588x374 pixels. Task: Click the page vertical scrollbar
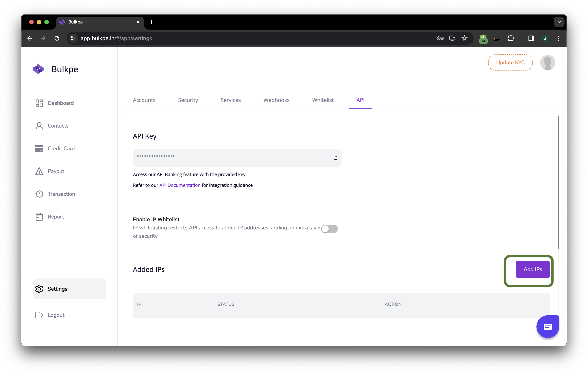click(558, 182)
